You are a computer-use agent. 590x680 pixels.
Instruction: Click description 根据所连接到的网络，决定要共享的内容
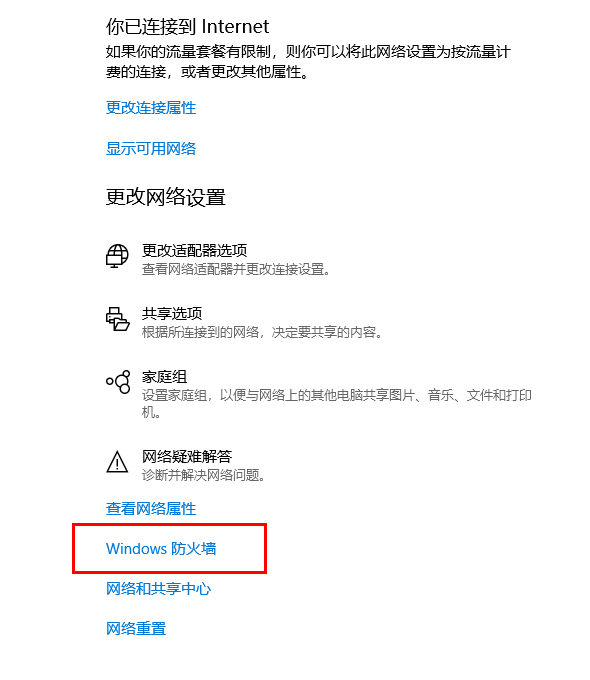tap(262, 332)
